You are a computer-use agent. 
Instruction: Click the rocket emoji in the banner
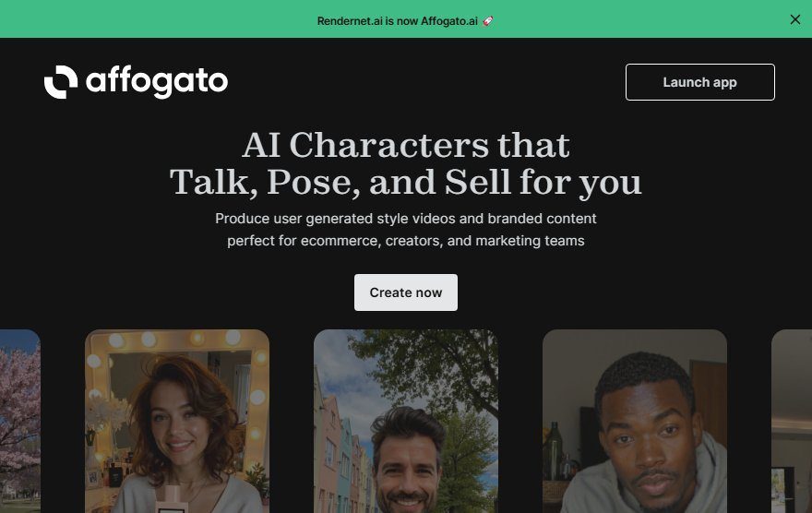tap(487, 21)
